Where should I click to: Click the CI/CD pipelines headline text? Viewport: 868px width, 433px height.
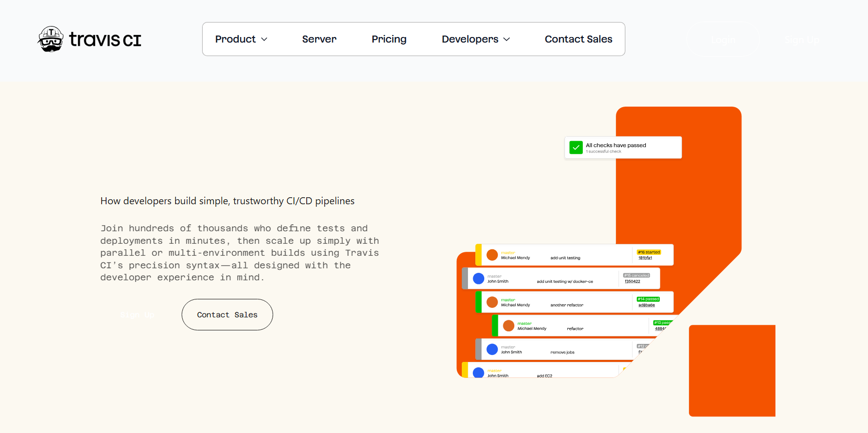pos(227,201)
